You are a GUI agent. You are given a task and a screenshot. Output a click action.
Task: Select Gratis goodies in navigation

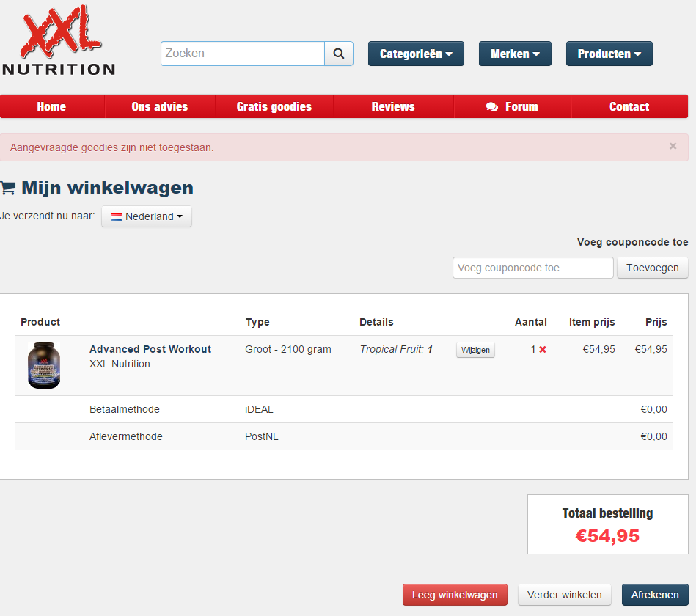tap(274, 106)
